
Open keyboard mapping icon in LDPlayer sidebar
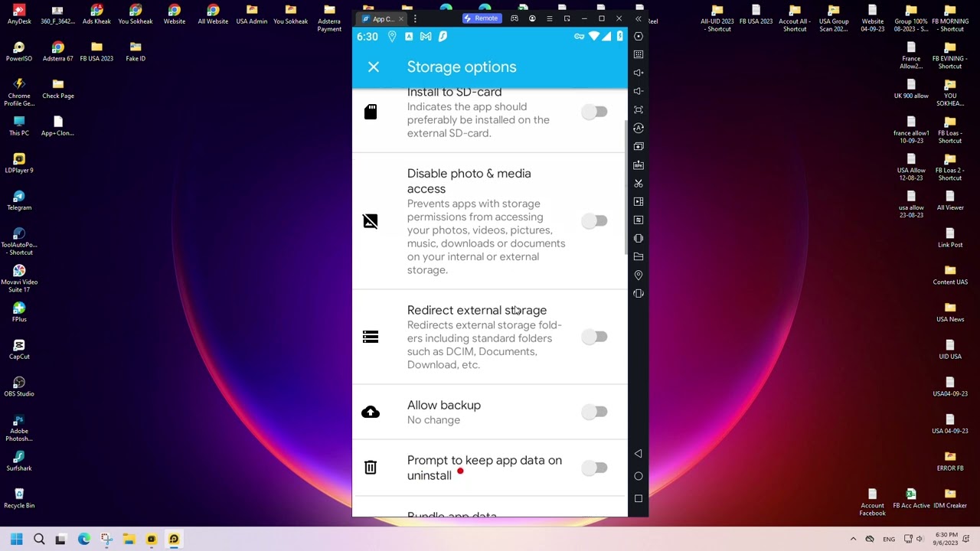tap(639, 54)
